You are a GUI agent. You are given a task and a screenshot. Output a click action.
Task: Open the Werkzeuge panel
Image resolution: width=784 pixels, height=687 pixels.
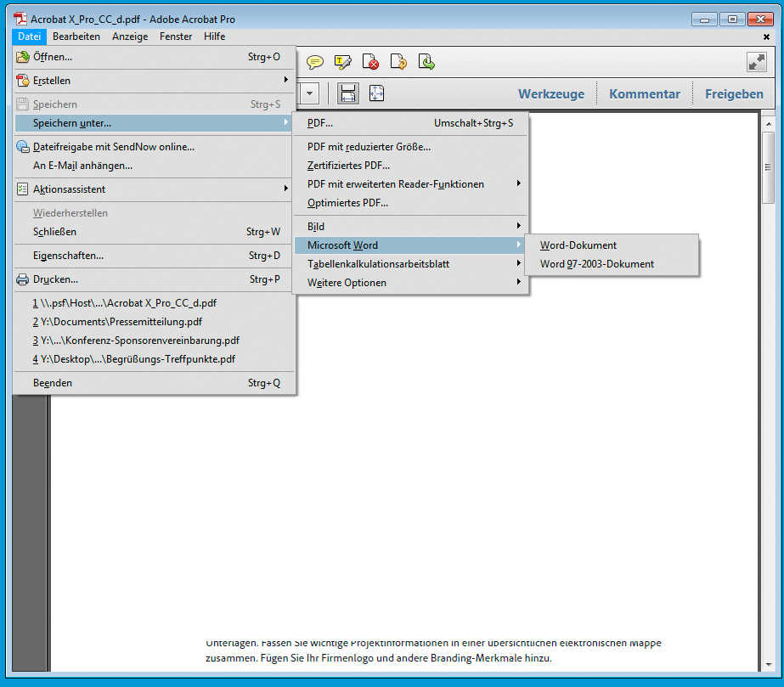551,94
